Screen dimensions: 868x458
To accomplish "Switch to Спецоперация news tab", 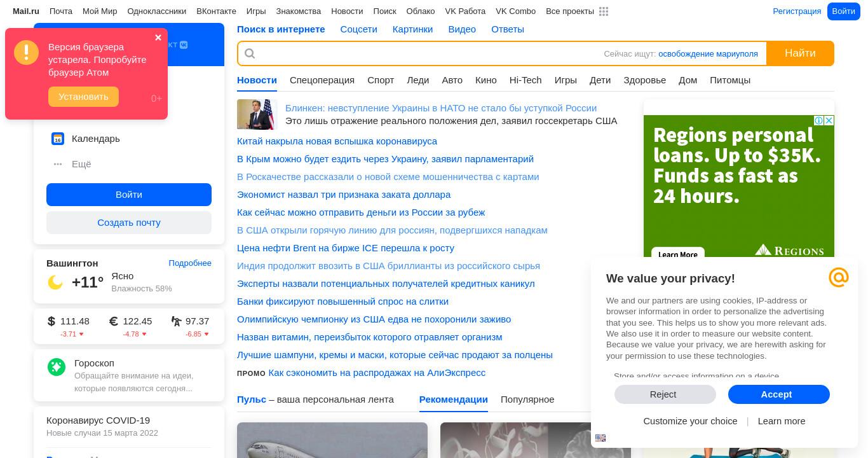I will (x=322, y=80).
